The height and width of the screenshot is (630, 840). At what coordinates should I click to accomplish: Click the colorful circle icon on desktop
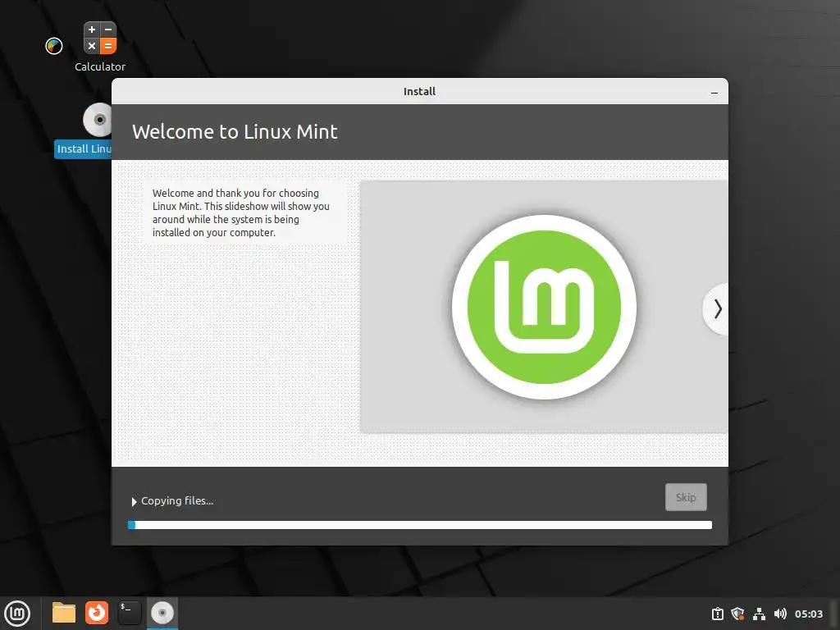54,46
